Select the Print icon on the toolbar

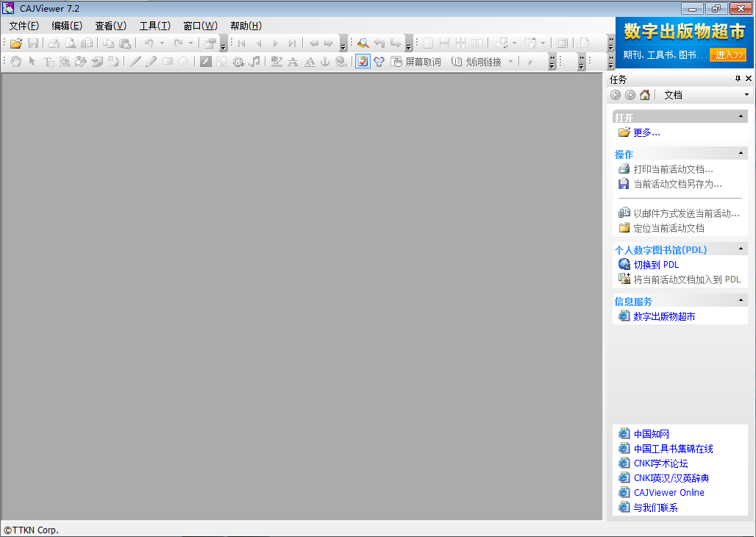pos(54,43)
